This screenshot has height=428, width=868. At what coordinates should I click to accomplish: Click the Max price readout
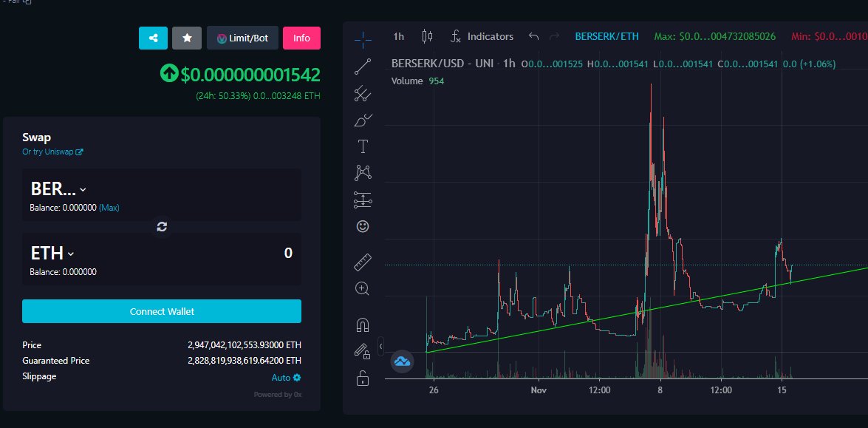(714, 36)
